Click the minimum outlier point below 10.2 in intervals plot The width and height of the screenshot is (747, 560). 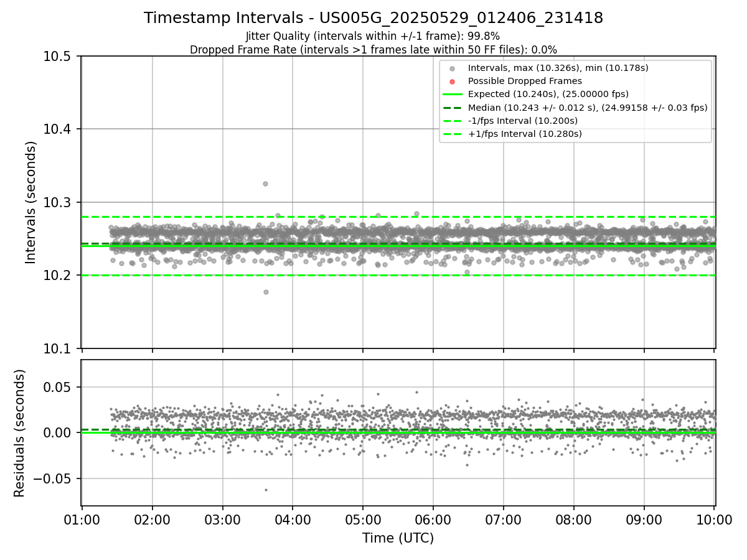(266, 292)
